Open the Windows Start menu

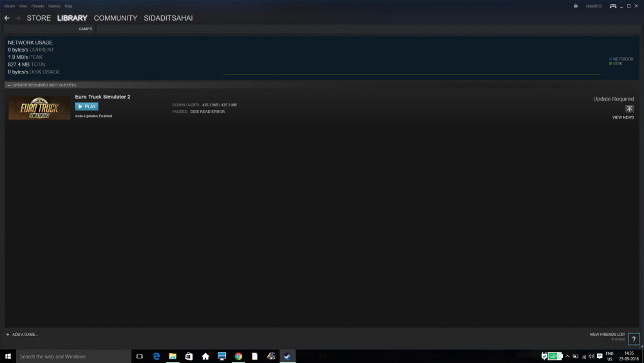[x=8, y=356]
